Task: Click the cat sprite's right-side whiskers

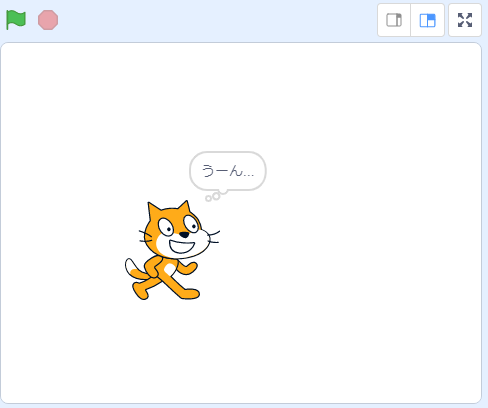Action: tap(214, 237)
